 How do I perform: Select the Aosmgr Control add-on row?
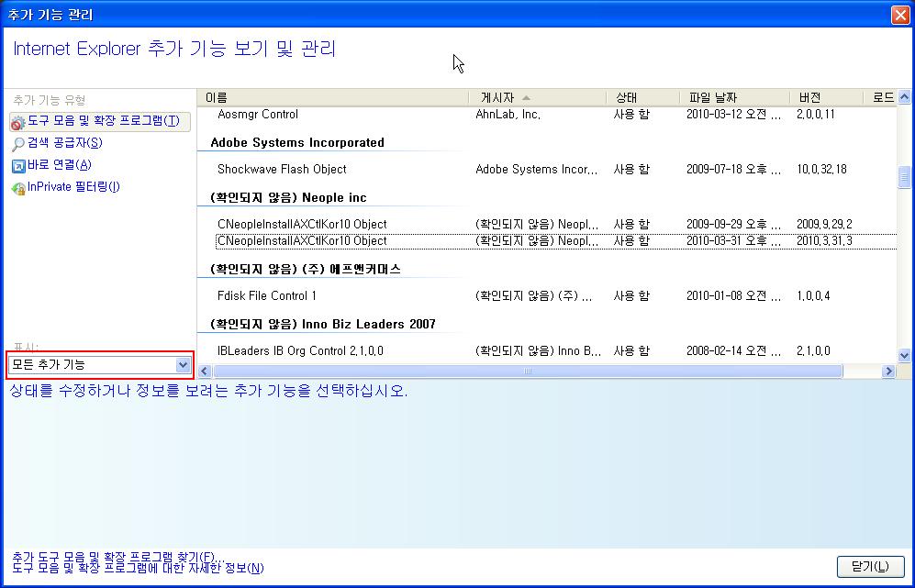pyautogui.click(x=258, y=115)
